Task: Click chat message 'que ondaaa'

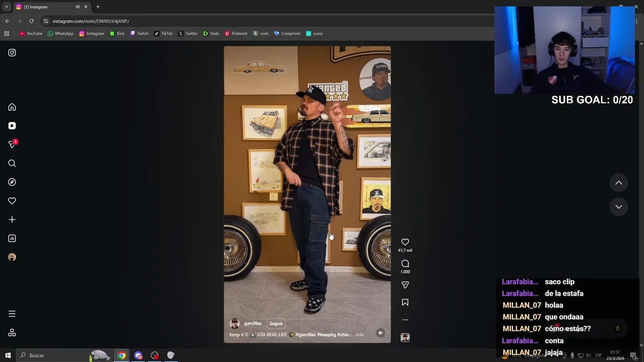Action: (x=564, y=317)
